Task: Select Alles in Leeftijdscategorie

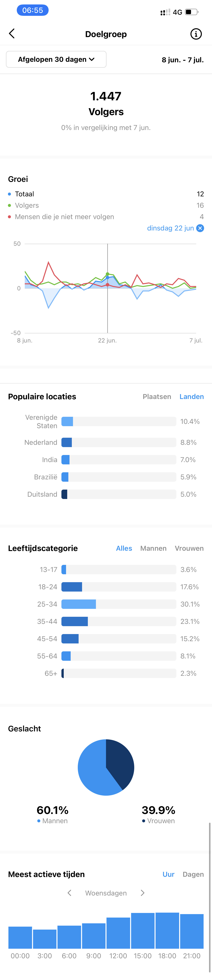Action: click(124, 548)
